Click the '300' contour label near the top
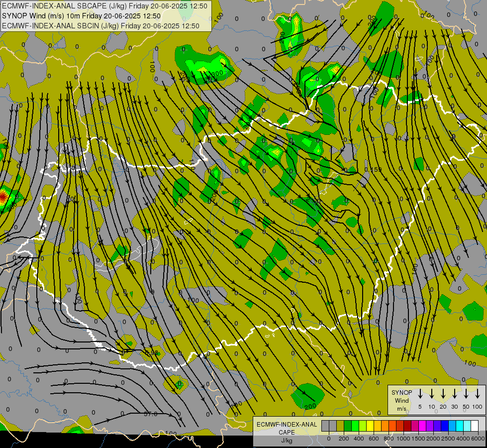 [x=217, y=73]
